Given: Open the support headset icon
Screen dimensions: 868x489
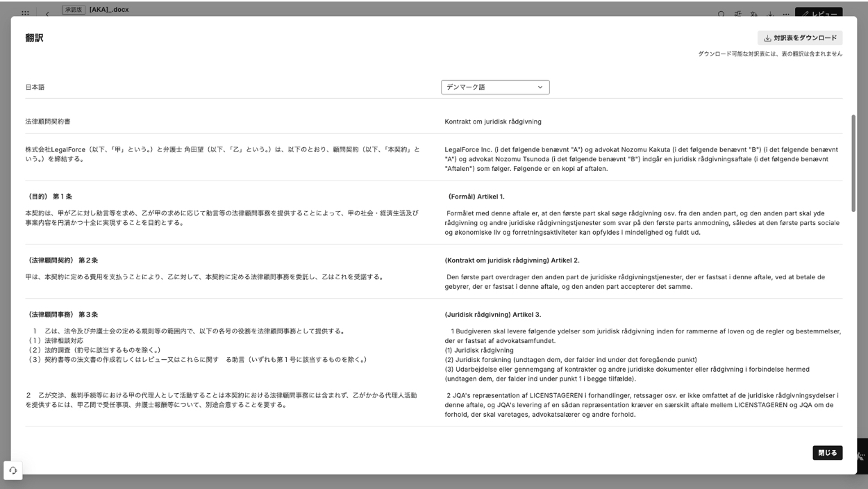Looking at the screenshot, I should (13, 470).
